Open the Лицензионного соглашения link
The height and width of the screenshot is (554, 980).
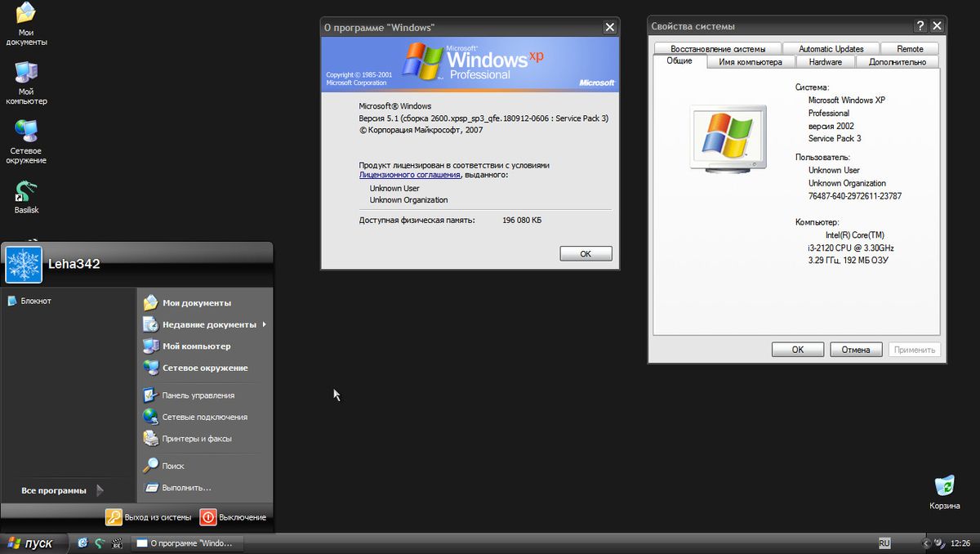point(410,174)
